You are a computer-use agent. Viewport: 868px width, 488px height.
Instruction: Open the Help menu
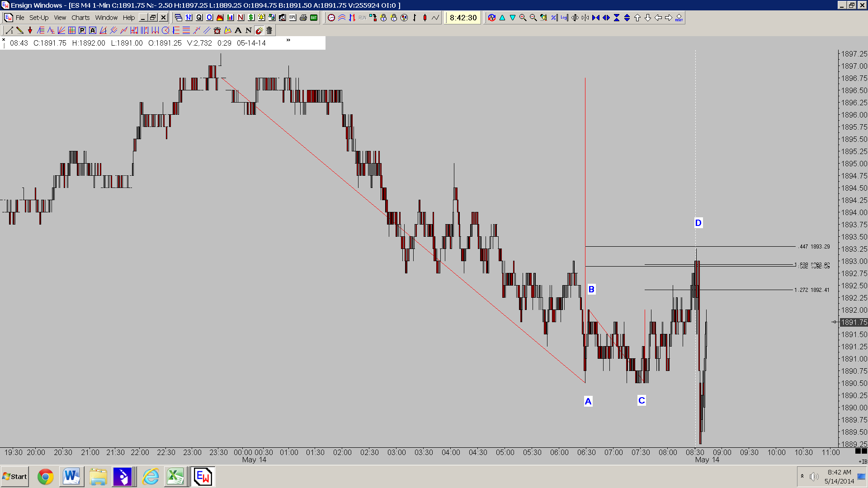click(x=129, y=18)
